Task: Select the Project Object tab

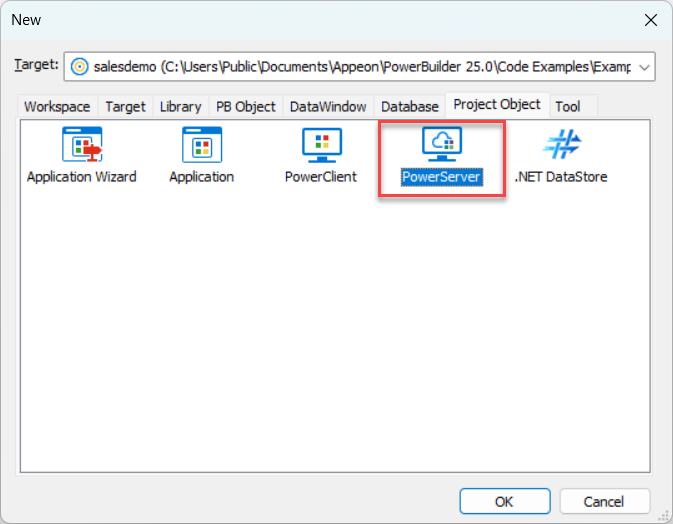Action: pos(496,104)
